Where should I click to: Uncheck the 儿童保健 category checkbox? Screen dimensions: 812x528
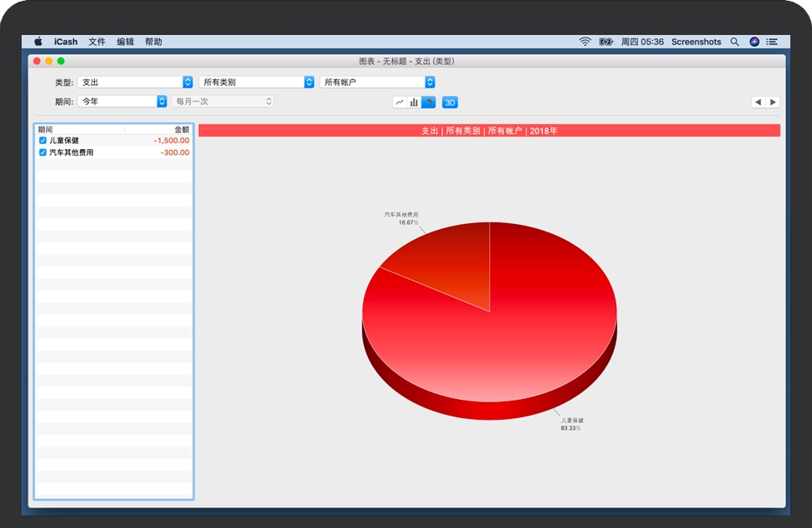coord(43,141)
